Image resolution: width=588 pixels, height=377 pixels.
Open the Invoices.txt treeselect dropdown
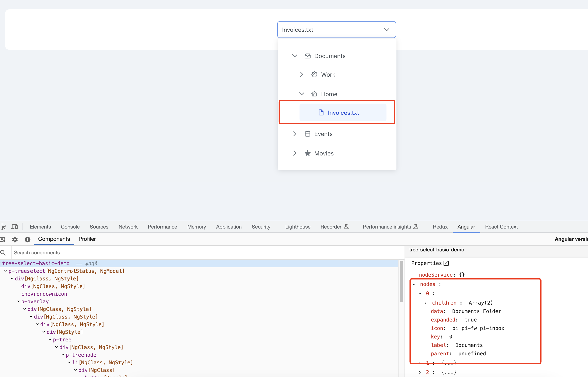click(x=387, y=29)
